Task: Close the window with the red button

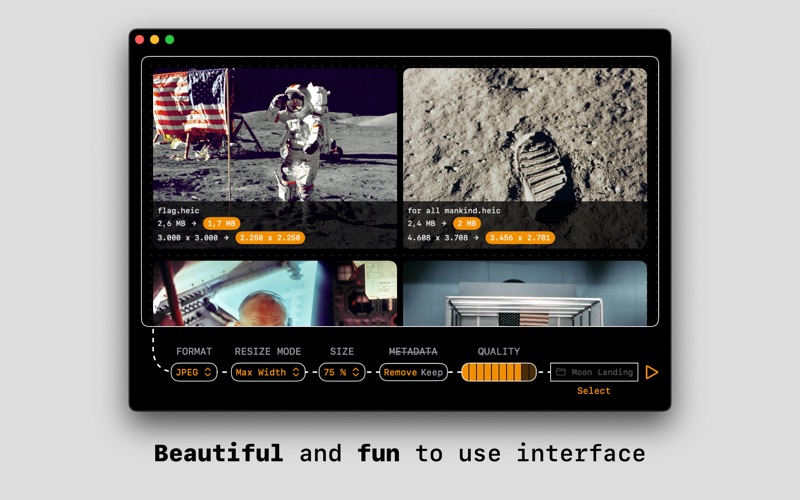Action: (139, 39)
